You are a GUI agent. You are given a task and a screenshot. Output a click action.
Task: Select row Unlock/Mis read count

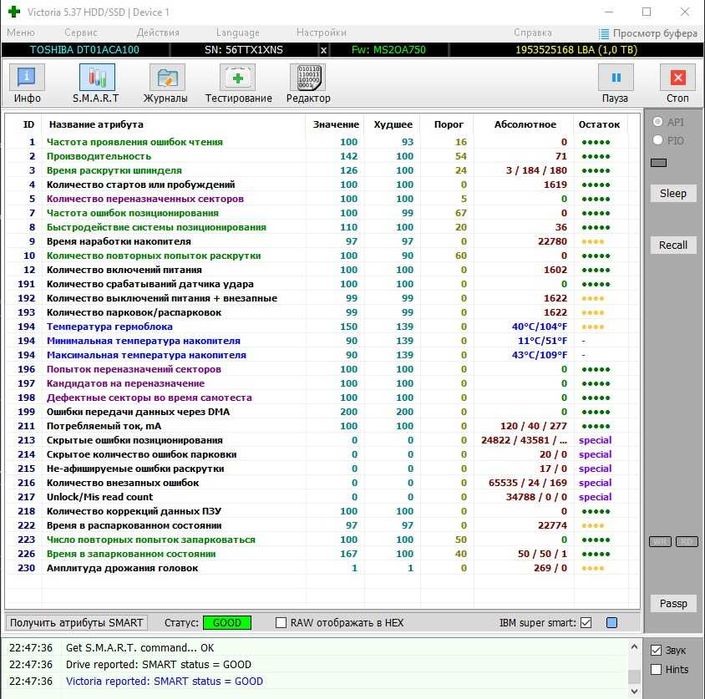322,497
